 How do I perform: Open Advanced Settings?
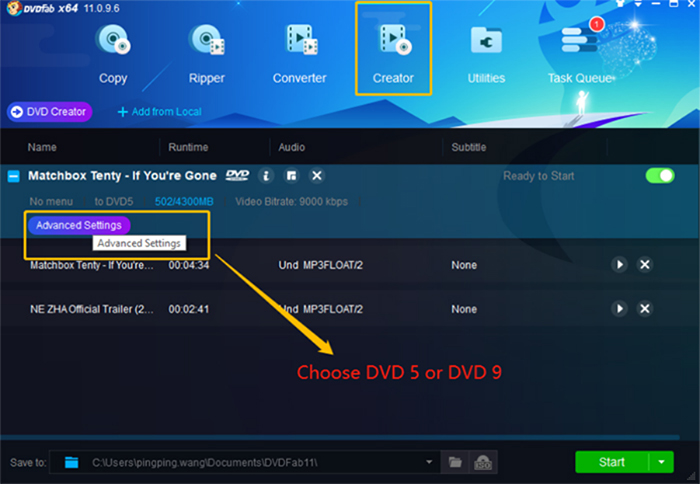(x=79, y=225)
